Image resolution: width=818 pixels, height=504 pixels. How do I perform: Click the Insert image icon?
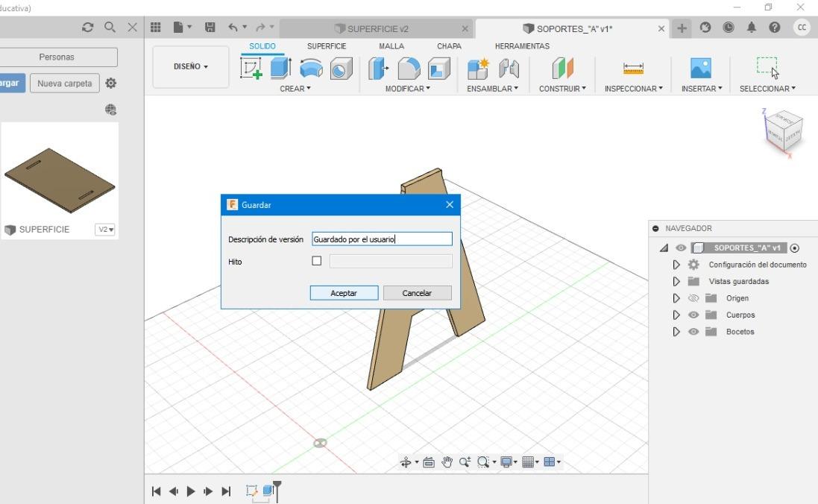click(701, 69)
